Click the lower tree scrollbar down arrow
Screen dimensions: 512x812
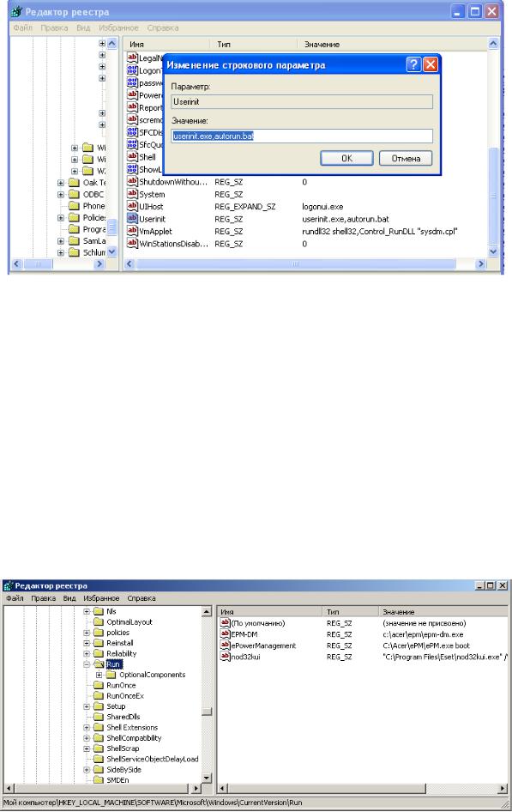point(207,778)
